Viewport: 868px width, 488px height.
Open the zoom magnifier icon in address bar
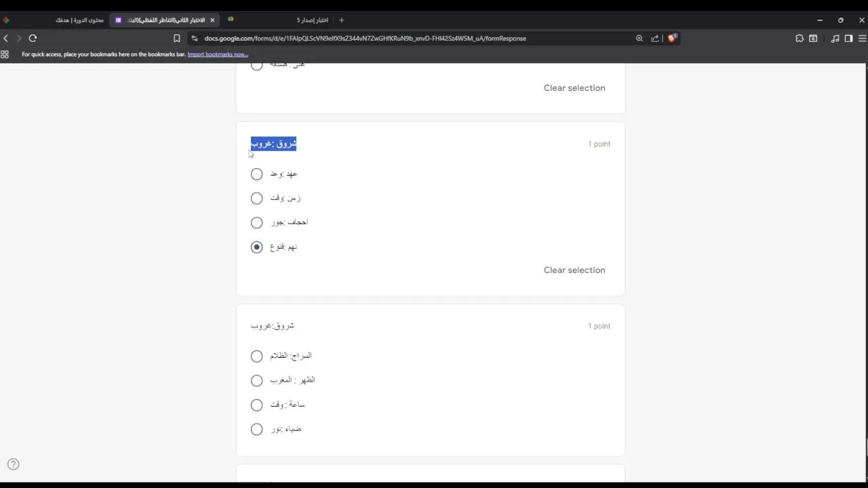point(639,39)
